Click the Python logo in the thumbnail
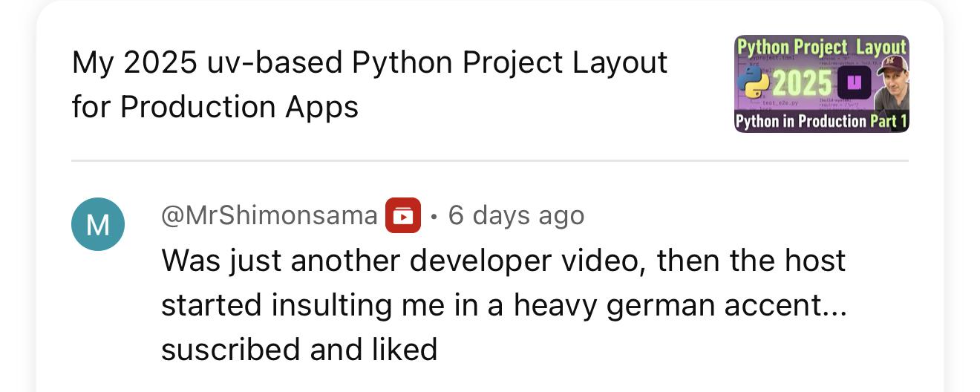Image resolution: width=980 pixels, height=392 pixels. click(753, 82)
